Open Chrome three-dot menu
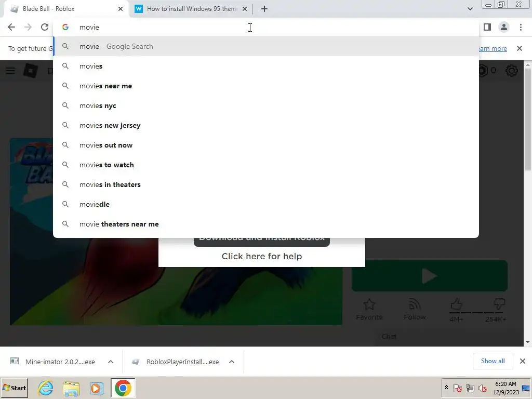 tap(521, 27)
